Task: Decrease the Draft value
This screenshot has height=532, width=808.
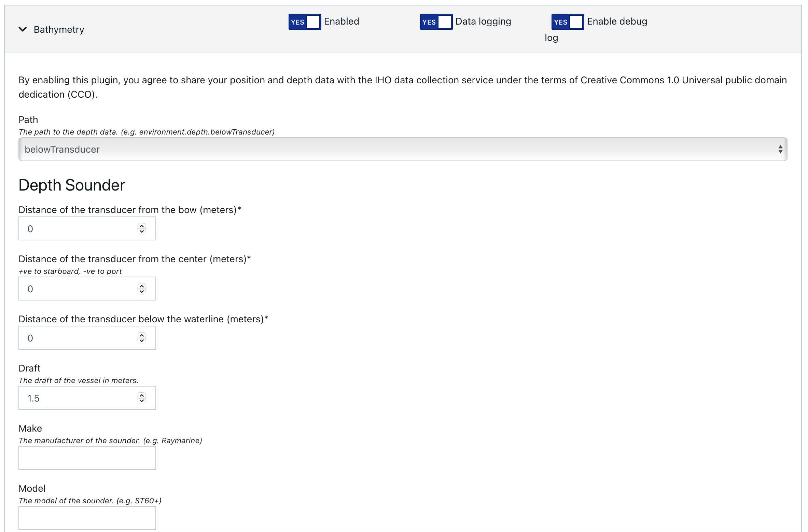Action: pyautogui.click(x=142, y=401)
